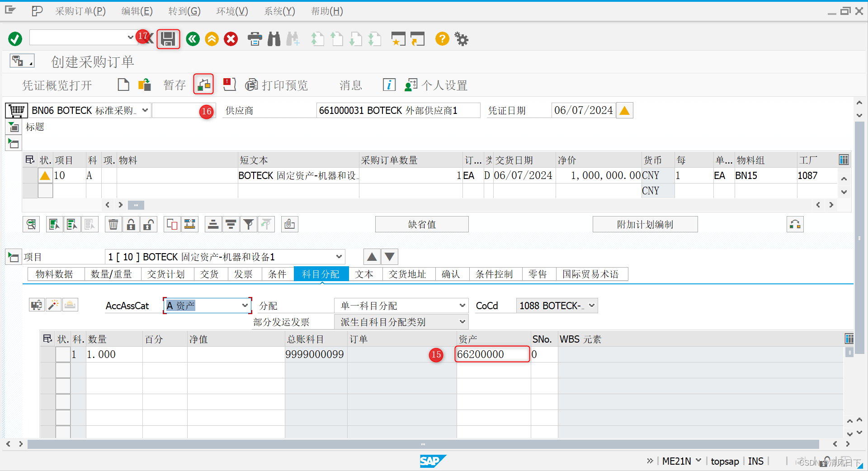Switch to 交货计划 tab
The height and width of the screenshot is (471, 868).
(x=166, y=274)
